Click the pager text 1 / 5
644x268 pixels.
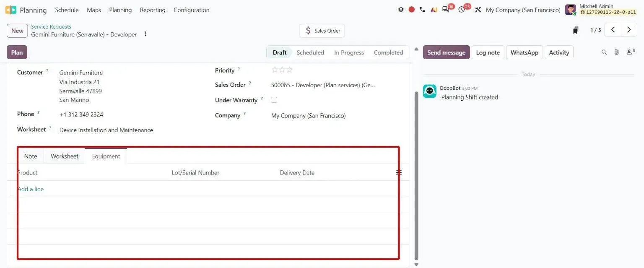(x=596, y=30)
